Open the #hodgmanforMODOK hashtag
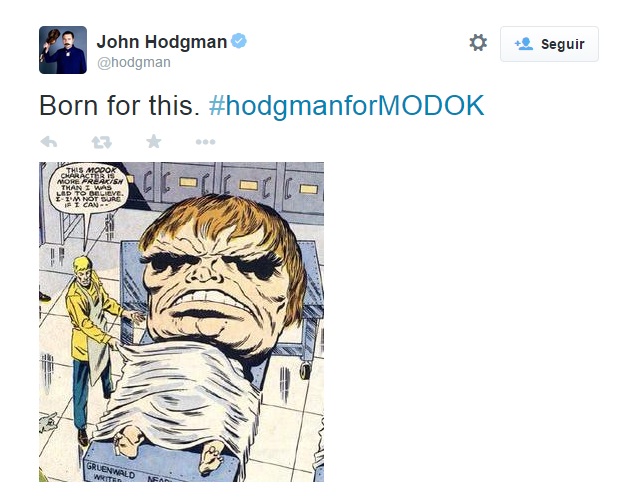This screenshot has width=639, height=502. pyautogui.click(x=346, y=106)
